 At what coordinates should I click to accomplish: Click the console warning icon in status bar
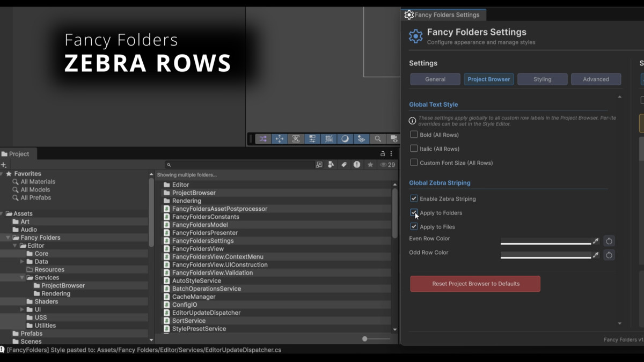point(2,350)
